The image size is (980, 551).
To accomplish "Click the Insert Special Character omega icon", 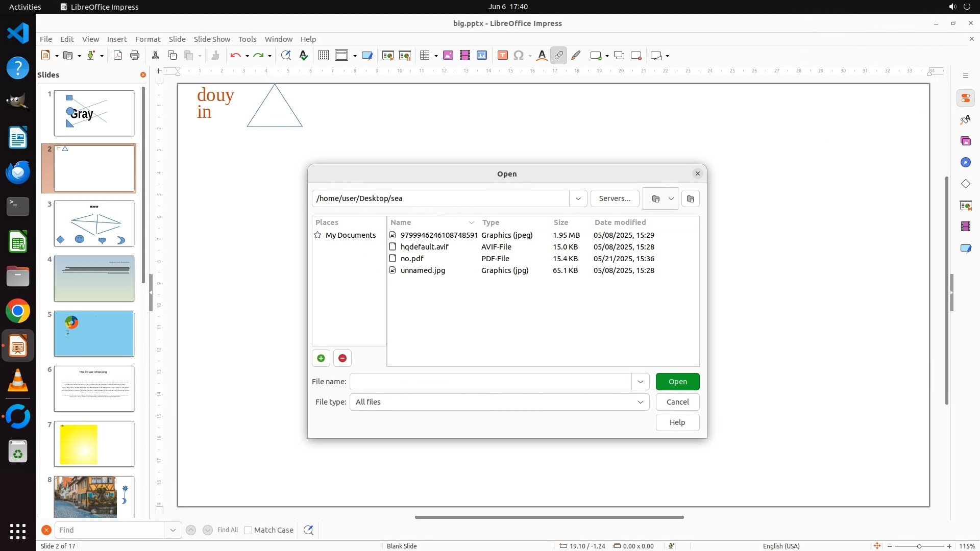I will pos(519,56).
